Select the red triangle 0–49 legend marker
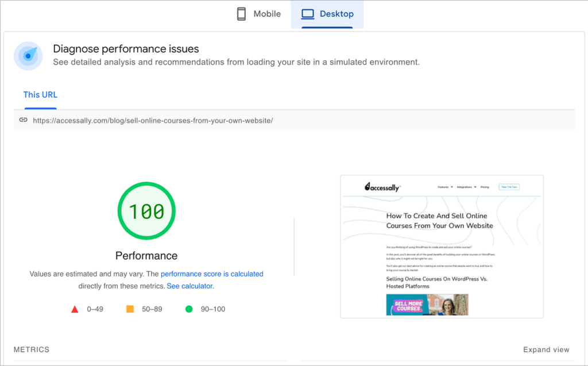The height and width of the screenshot is (366, 588). point(75,309)
